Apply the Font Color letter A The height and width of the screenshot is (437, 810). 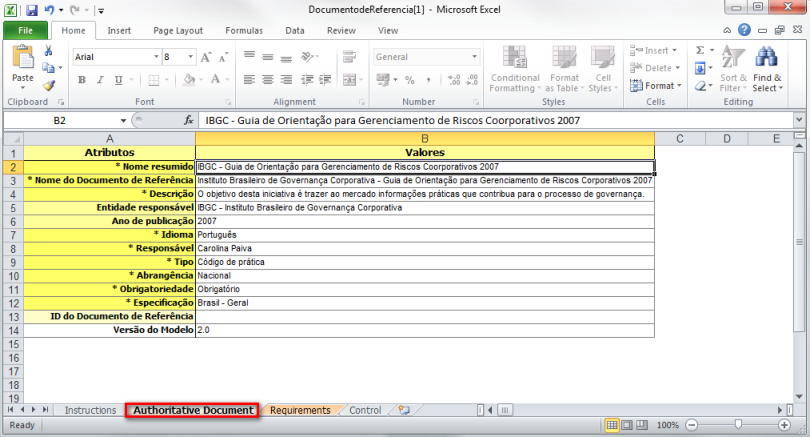coord(215,80)
